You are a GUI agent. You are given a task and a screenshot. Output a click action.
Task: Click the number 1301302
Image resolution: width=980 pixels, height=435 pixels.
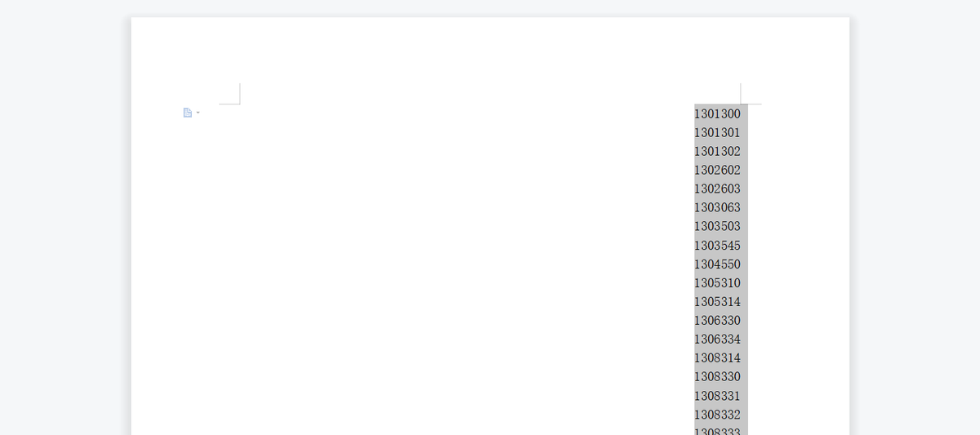coord(717,151)
